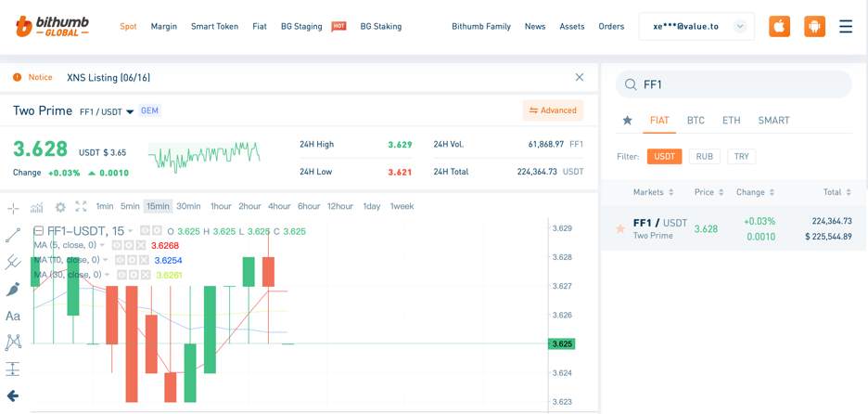
Task: Open settings for MA 10 indicator
Action: (132, 260)
